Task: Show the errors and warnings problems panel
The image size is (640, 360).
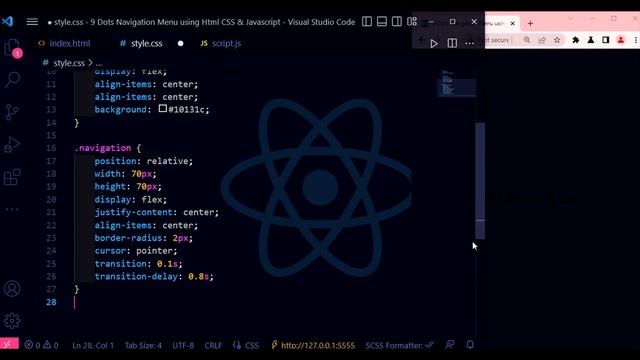Action: 41,345
